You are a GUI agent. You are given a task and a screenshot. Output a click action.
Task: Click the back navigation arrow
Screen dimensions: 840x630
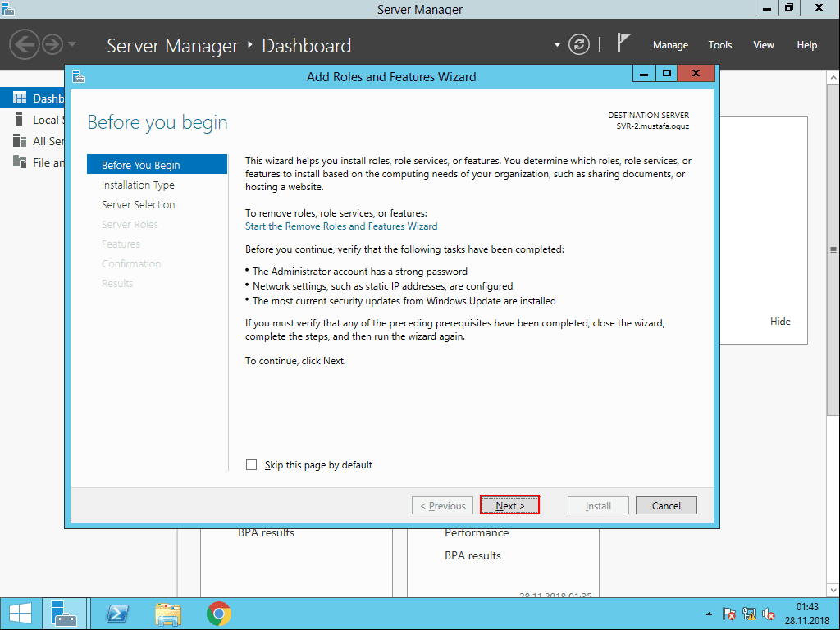coord(25,44)
